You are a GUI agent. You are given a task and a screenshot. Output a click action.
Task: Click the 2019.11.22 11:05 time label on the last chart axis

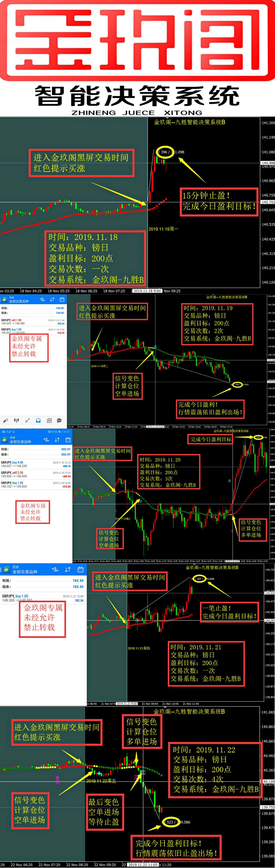pos(143,864)
